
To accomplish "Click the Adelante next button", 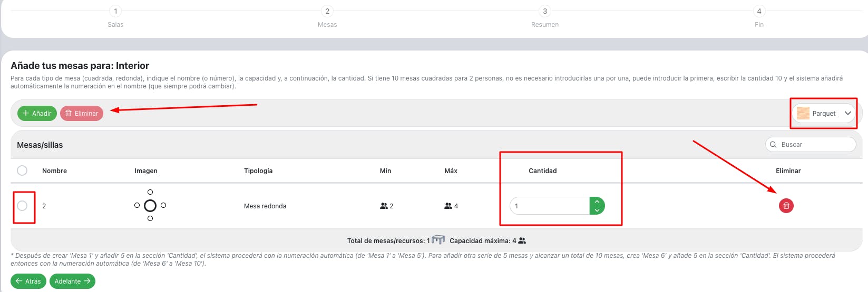I will (72, 281).
